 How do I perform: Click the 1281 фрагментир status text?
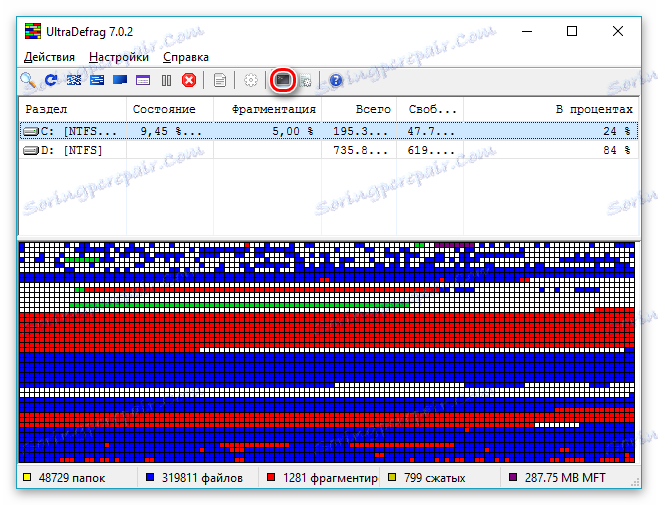[330, 478]
